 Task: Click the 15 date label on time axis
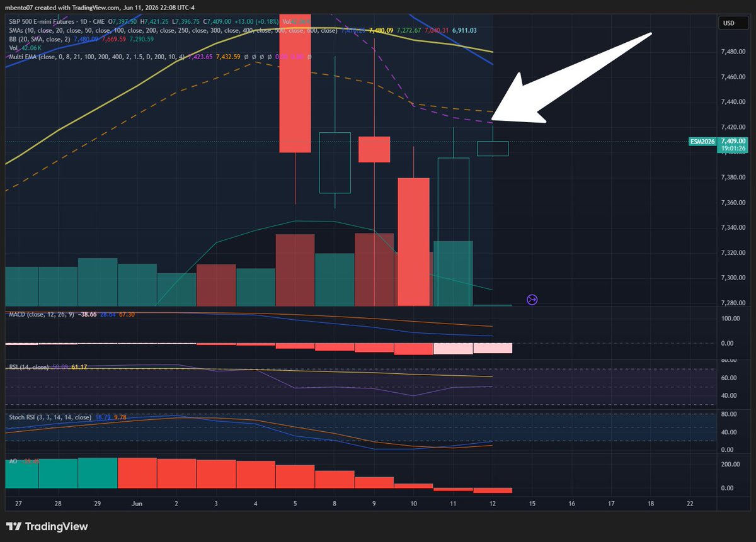point(532,504)
